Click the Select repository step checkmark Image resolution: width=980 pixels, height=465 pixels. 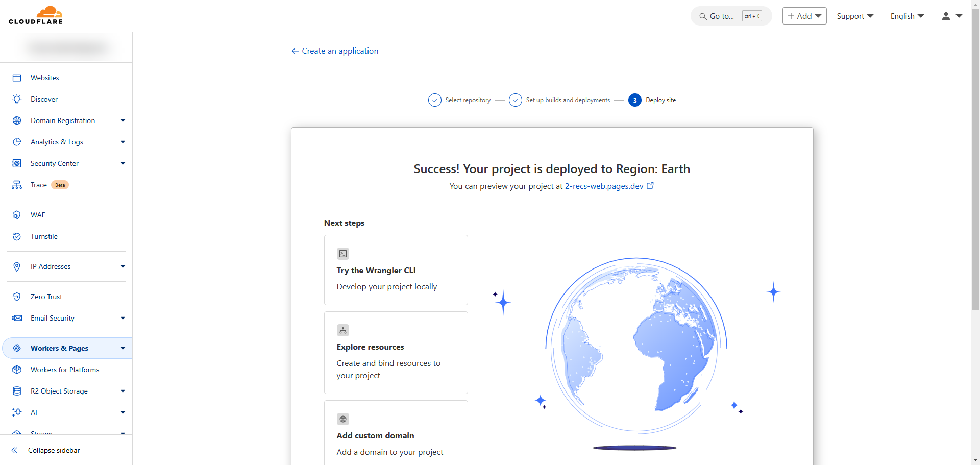(435, 100)
